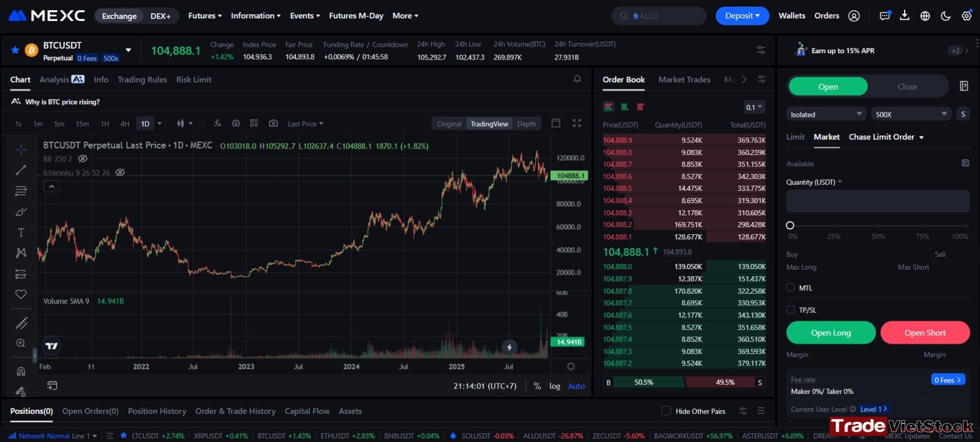Open the order book 0.1 precision dropdown
The width and height of the screenshot is (980, 442).
(x=754, y=107)
